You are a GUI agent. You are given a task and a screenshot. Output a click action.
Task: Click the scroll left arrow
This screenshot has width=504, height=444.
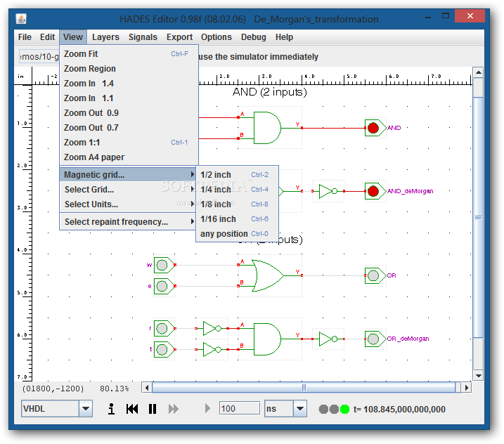[x=147, y=388]
